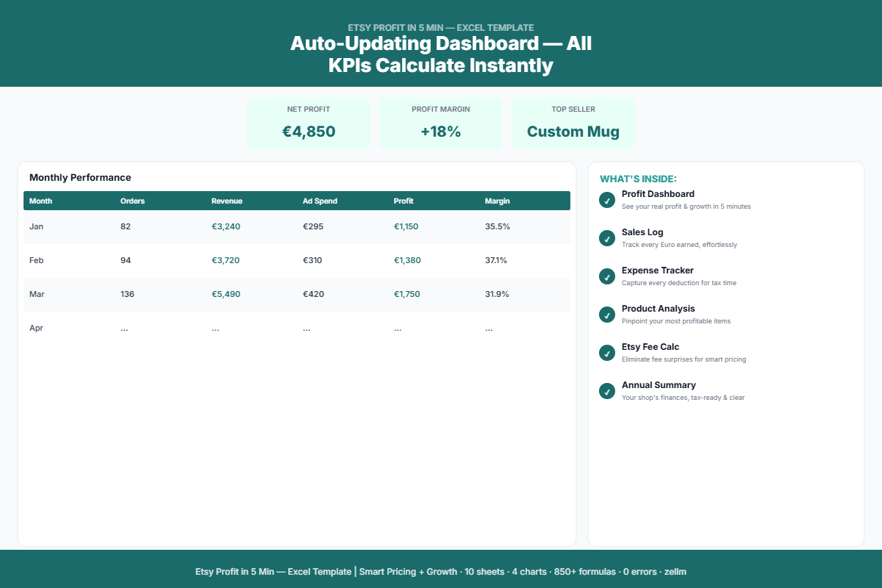
Task: Click the Ad Spend column header
Action: pos(320,201)
